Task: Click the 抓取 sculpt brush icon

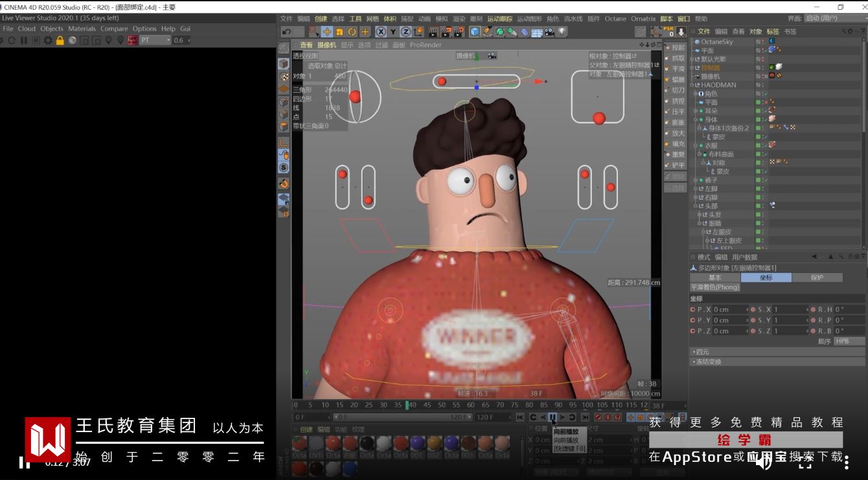Action: tap(676, 58)
